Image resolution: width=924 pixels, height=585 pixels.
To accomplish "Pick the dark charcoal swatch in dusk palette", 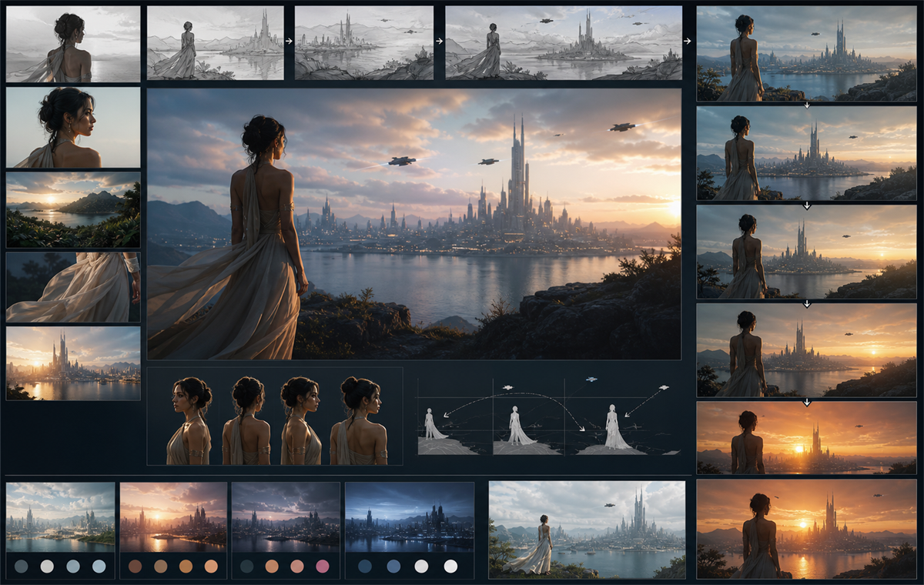I will [x=247, y=566].
